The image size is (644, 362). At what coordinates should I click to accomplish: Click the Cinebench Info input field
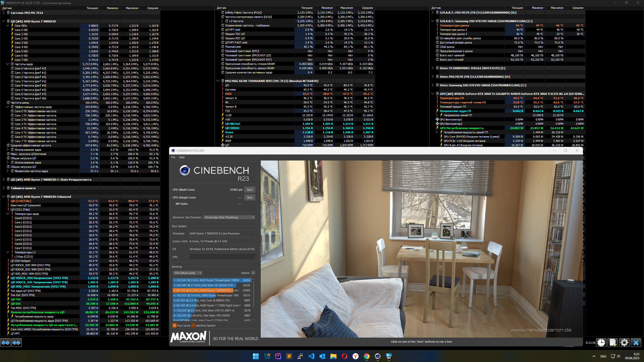click(222, 257)
